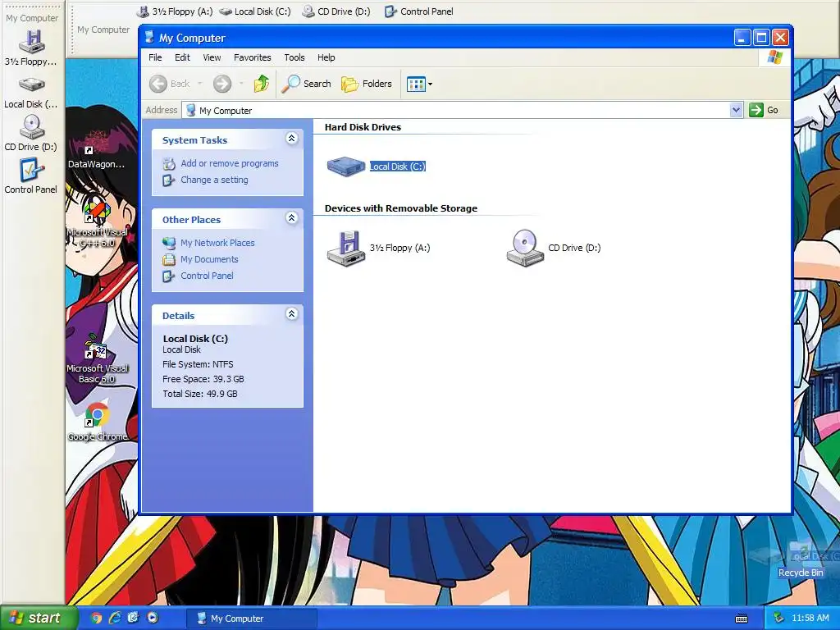Open Control Panel link in Other Places
Screen dimensions: 840x630
pyautogui.click(x=207, y=276)
